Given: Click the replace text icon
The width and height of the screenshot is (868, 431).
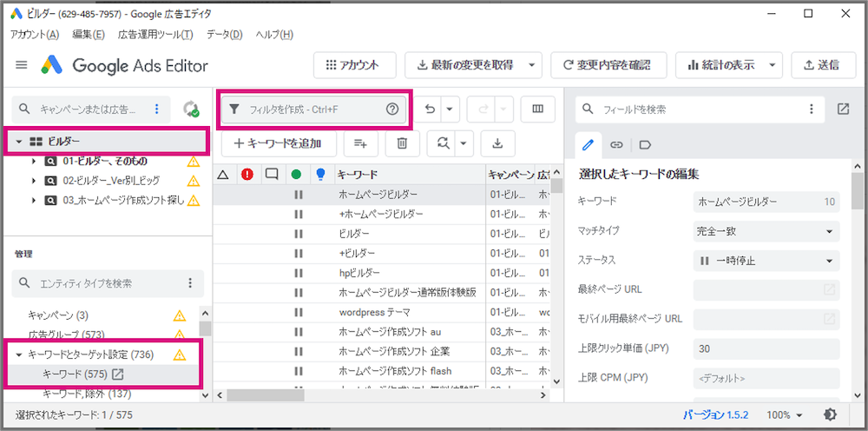Looking at the screenshot, I should click(443, 143).
